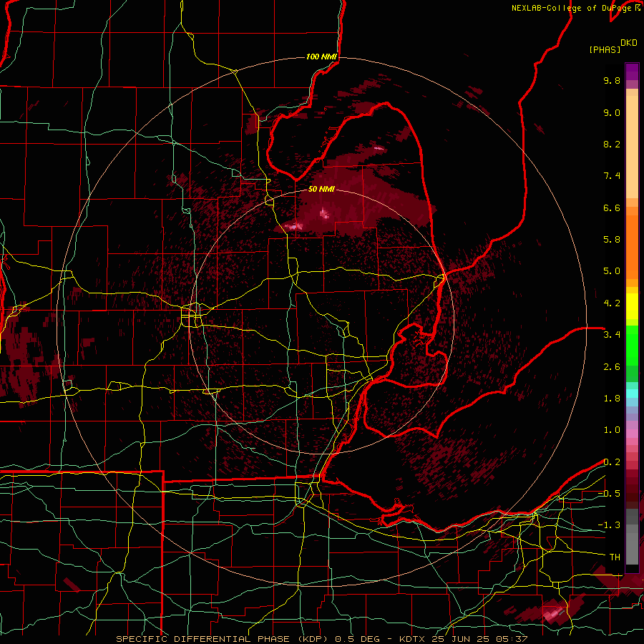Select the 9.8 value on color scale

click(x=612, y=80)
